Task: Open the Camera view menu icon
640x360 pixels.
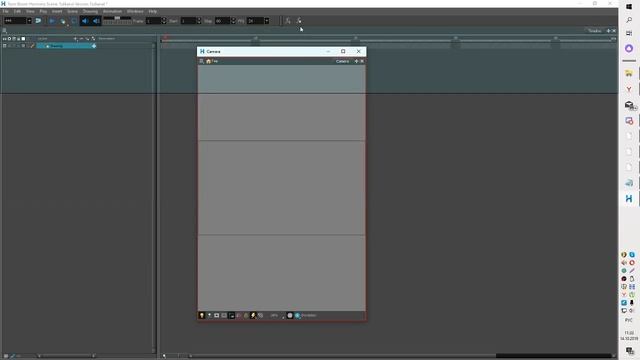Action: click(x=201, y=61)
